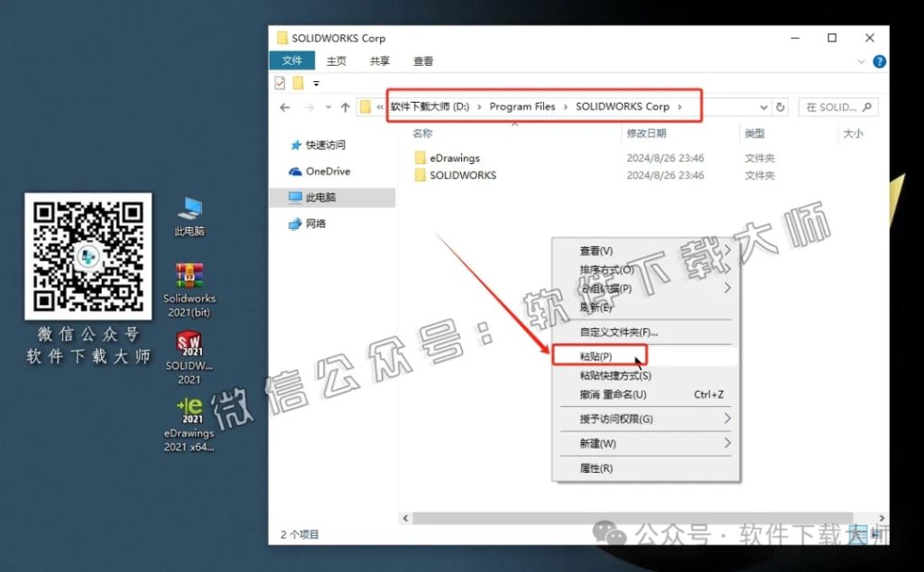This screenshot has width=924, height=572.
Task: Open the 主页 ribbon tab
Action: (336, 60)
